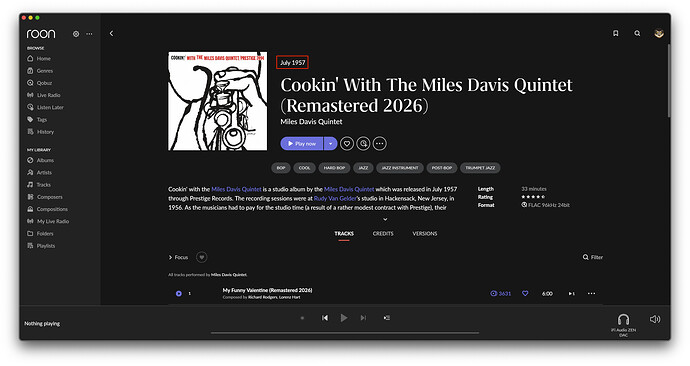Click the Play now button
Image resolution: width=690 pixels, height=366 pixels.
pos(302,143)
